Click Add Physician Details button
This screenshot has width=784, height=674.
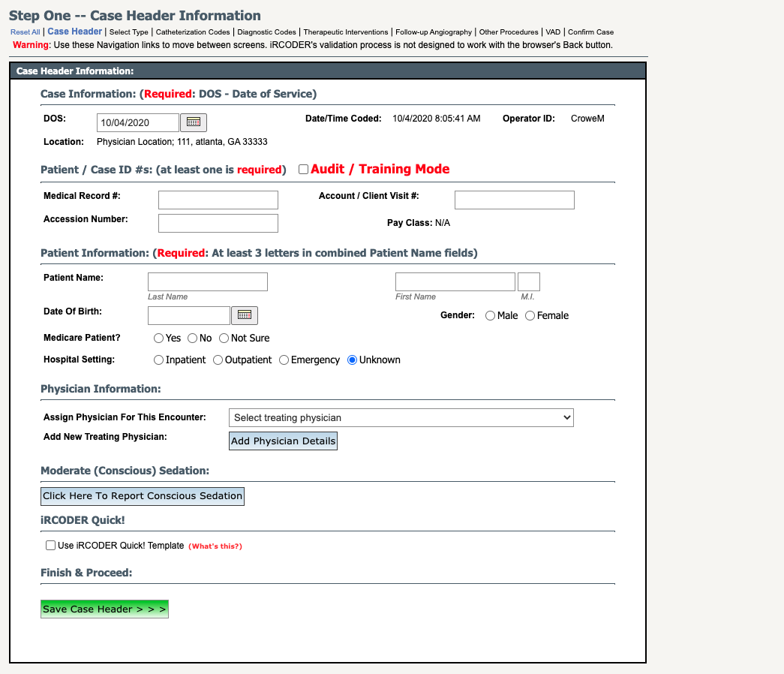click(283, 441)
